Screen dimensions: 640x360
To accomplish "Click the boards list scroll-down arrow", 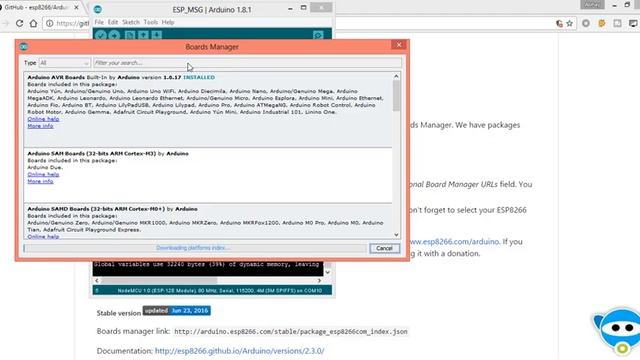I will tap(396, 235).
